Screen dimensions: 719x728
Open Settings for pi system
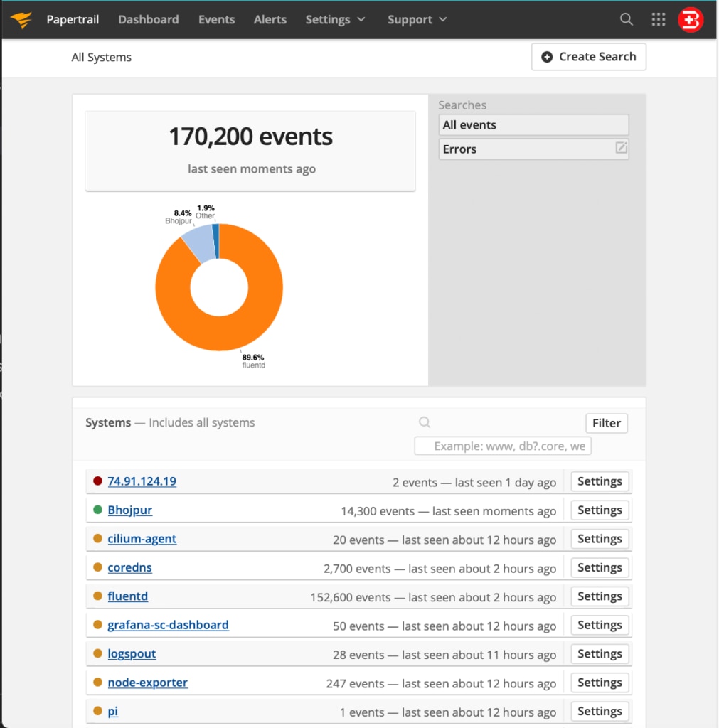point(600,711)
